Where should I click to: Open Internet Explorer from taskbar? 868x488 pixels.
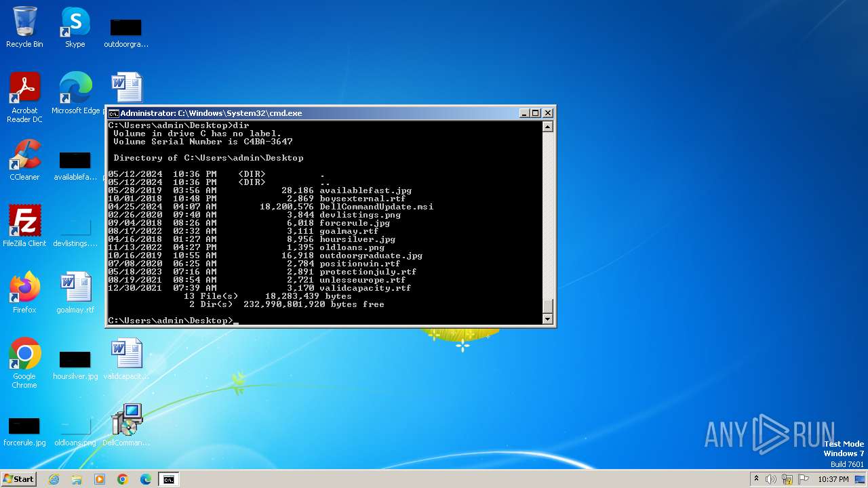tap(54, 479)
